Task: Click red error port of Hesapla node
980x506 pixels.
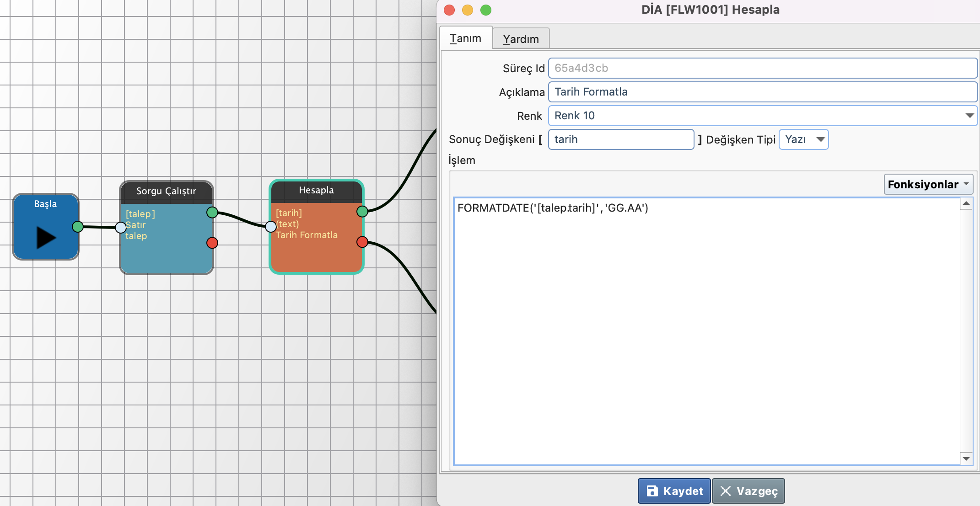Action: (x=362, y=242)
